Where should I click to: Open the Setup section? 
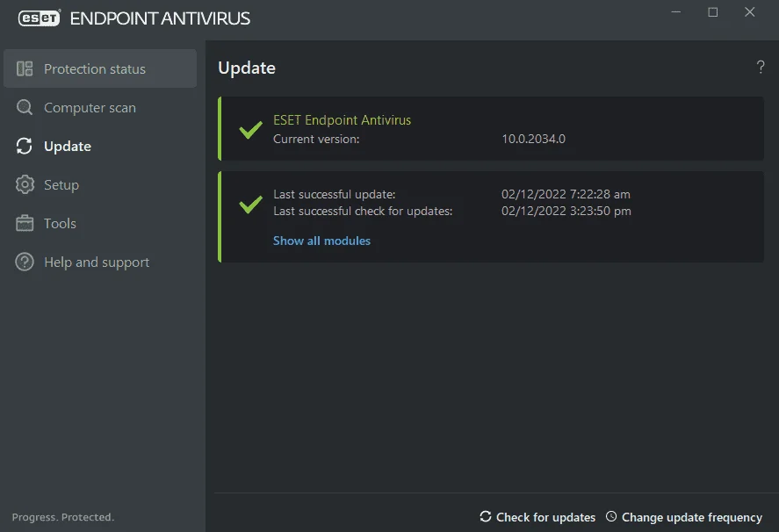point(100,184)
